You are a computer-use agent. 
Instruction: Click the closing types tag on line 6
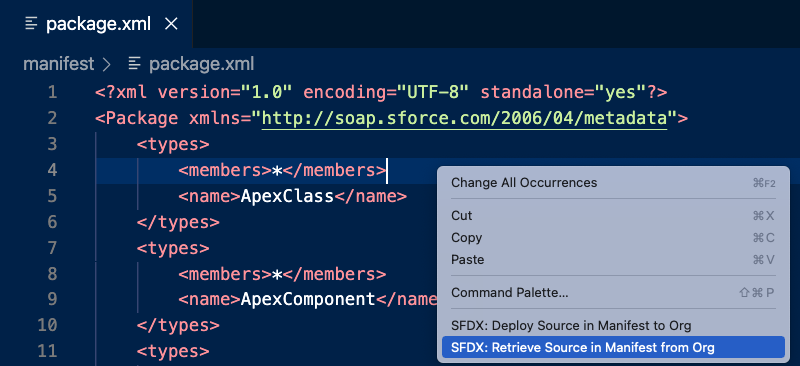[178, 222]
